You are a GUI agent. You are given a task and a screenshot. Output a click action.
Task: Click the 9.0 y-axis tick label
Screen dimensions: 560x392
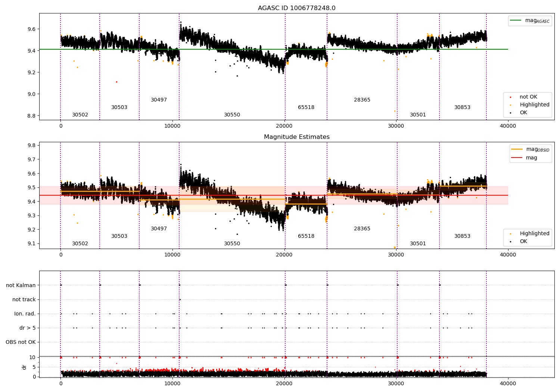tap(31, 94)
